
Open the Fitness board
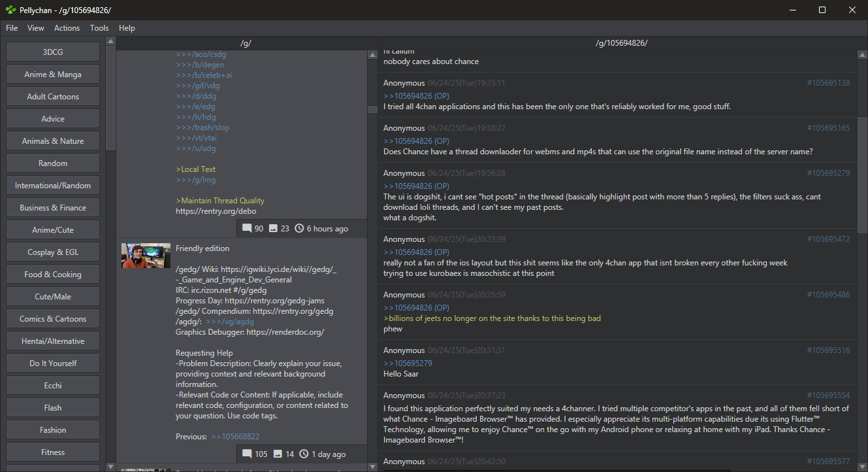53,452
